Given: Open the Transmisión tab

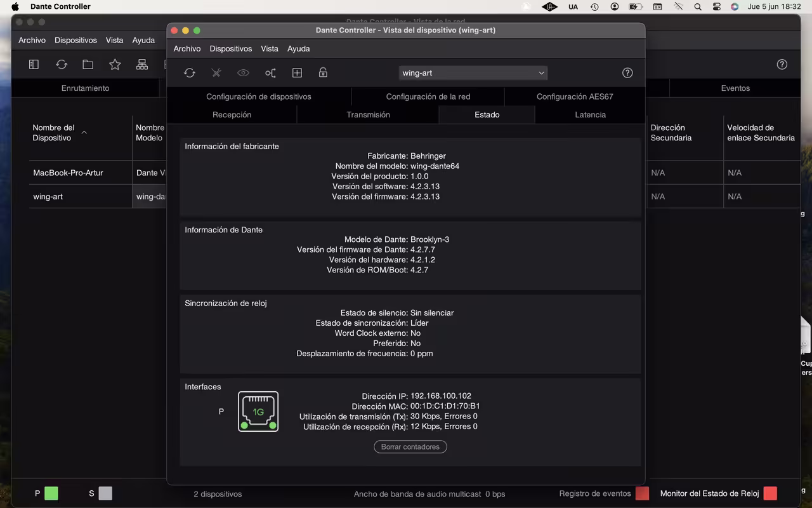Looking at the screenshot, I should pos(368,115).
